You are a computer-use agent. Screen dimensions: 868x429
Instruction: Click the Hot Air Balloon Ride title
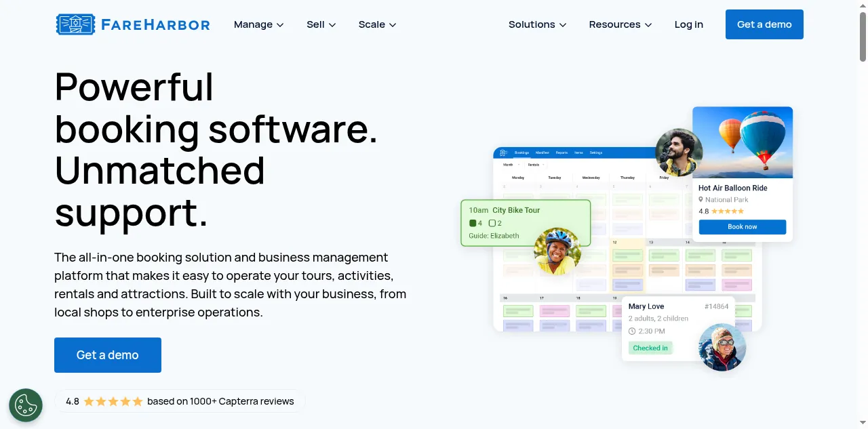coord(733,188)
